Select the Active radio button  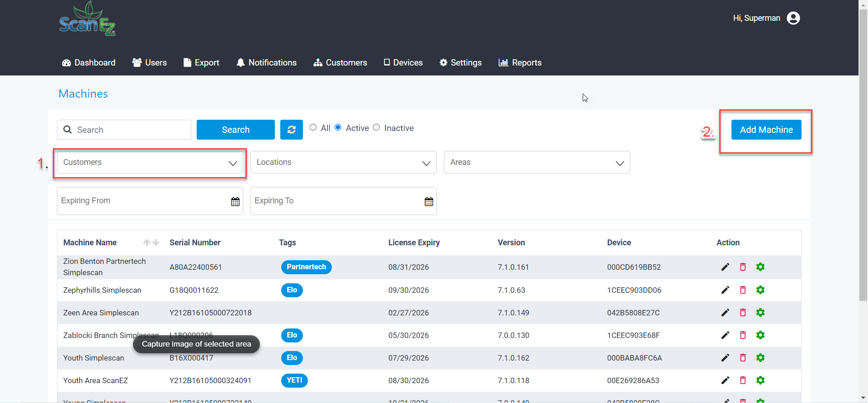[338, 127]
